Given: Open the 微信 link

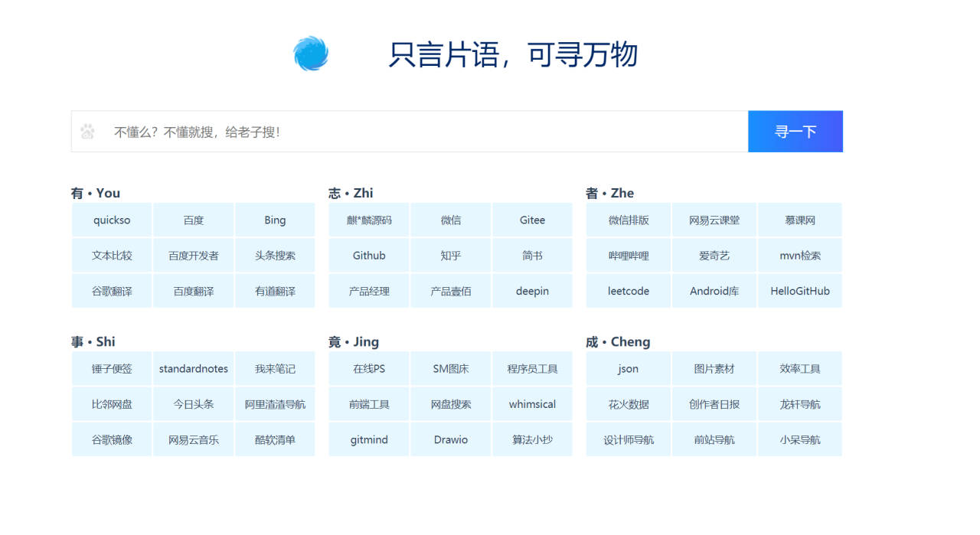Looking at the screenshot, I should click(451, 220).
